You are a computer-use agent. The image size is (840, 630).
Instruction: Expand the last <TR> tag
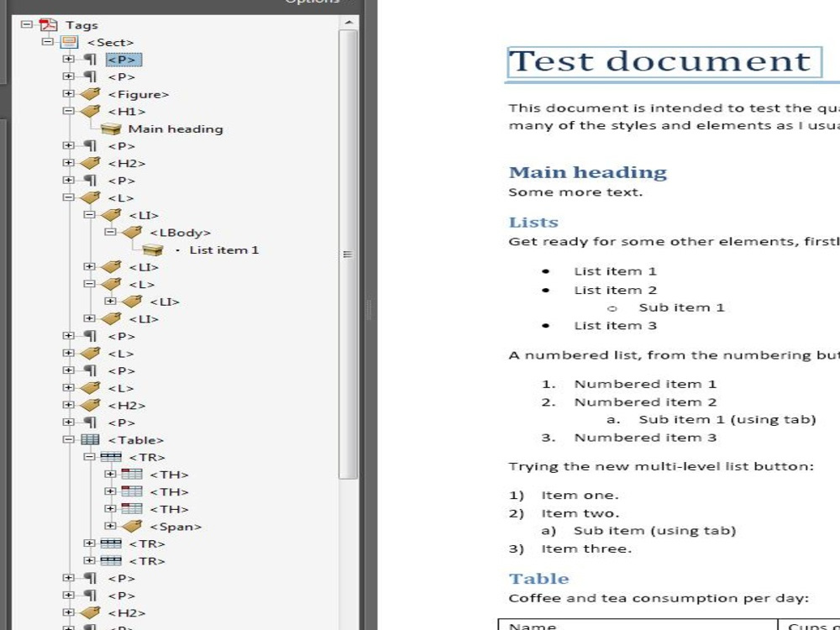click(x=90, y=560)
